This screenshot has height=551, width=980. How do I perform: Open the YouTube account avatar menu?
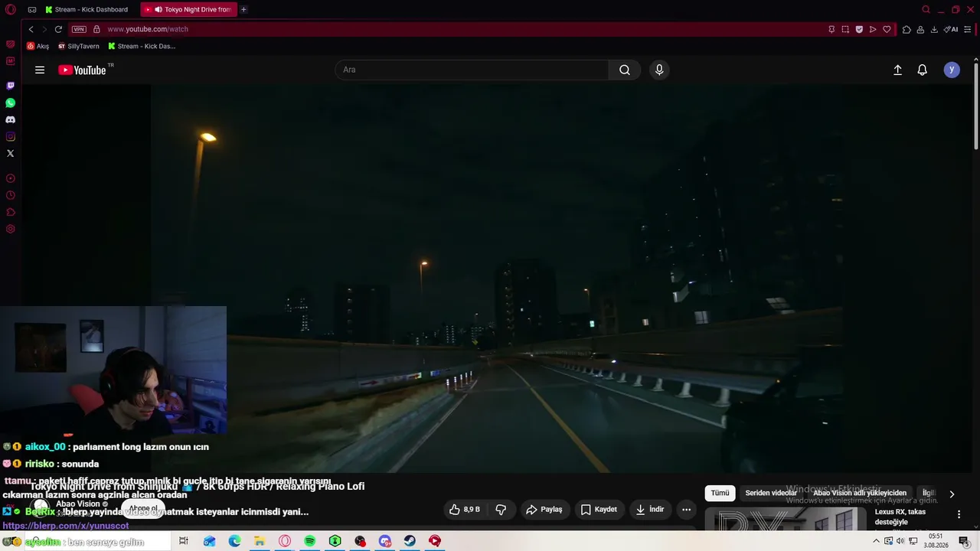pyautogui.click(x=952, y=70)
